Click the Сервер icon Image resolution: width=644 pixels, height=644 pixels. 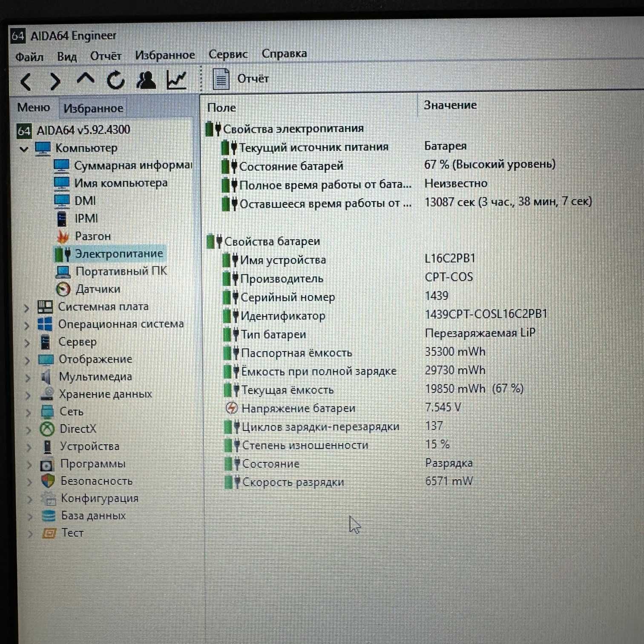tap(45, 342)
